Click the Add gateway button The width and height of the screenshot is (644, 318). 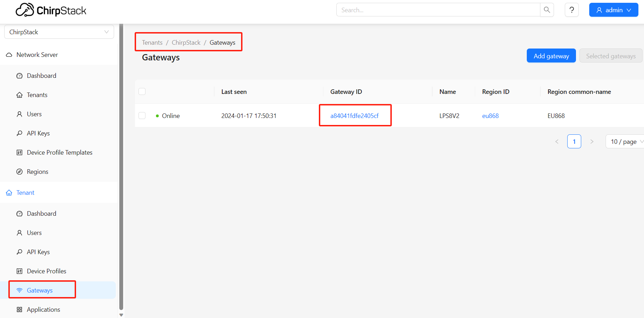(551, 56)
